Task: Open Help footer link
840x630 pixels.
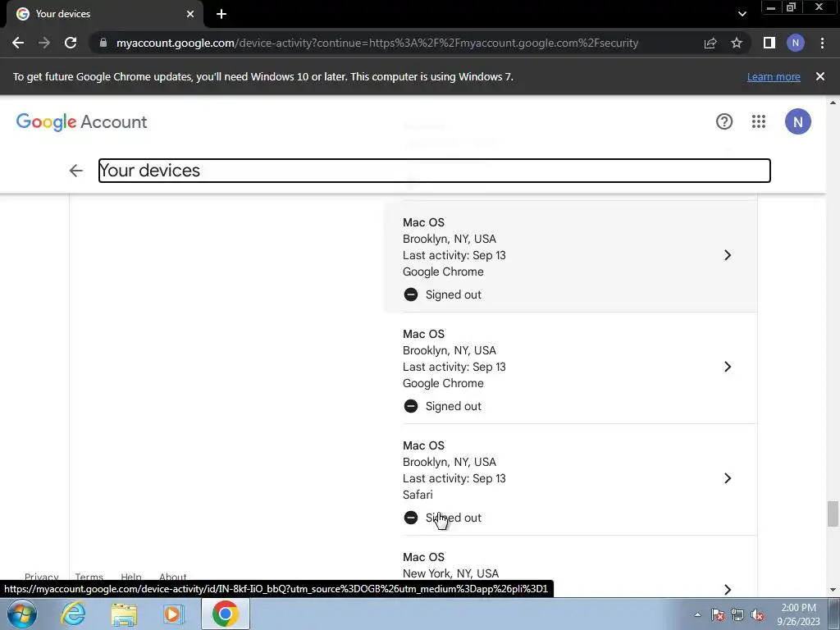Action: click(x=131, y=577)
